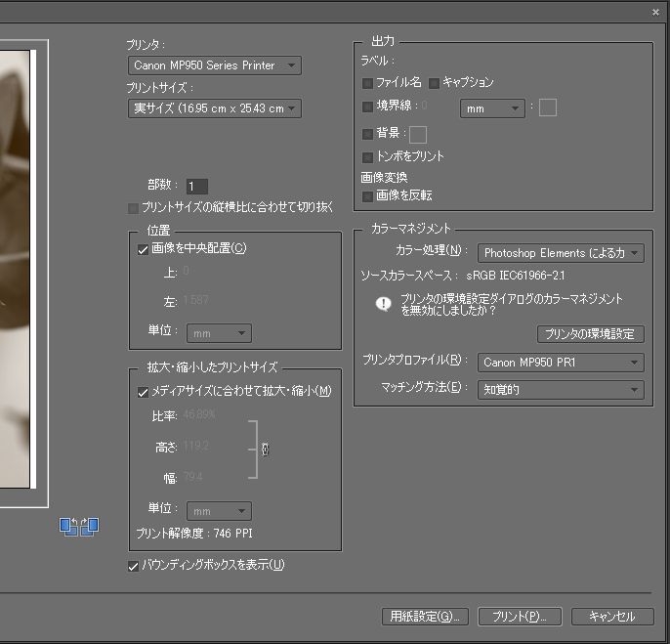Click the 背景 color swatch

[x=418, y=134]
